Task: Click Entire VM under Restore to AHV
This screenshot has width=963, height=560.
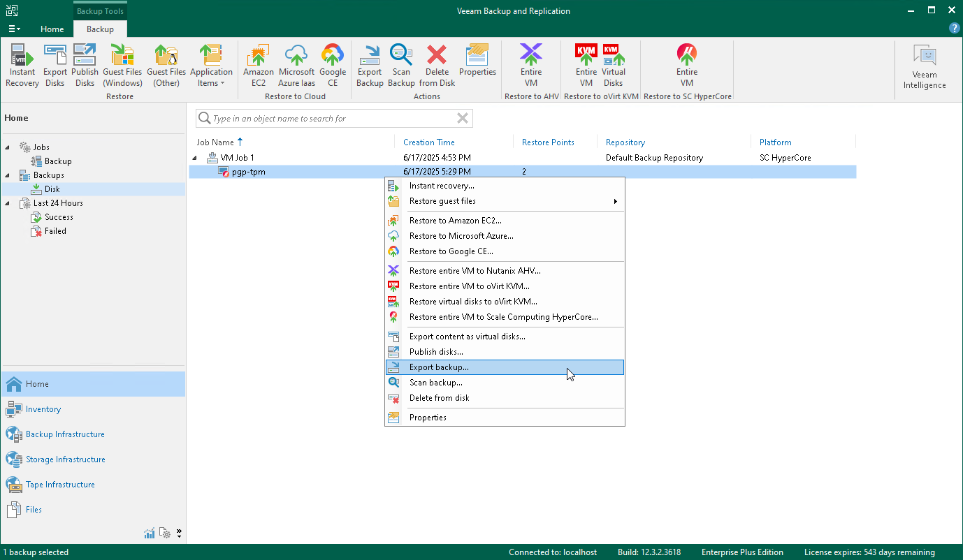Action: click(x=531, y=66)
